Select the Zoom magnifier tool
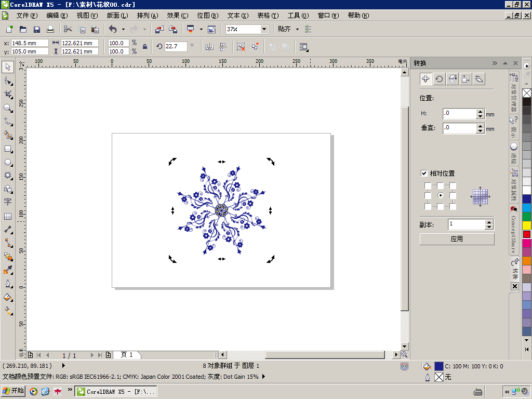This screenshot has height=399, width=532. tap(8, 108)
